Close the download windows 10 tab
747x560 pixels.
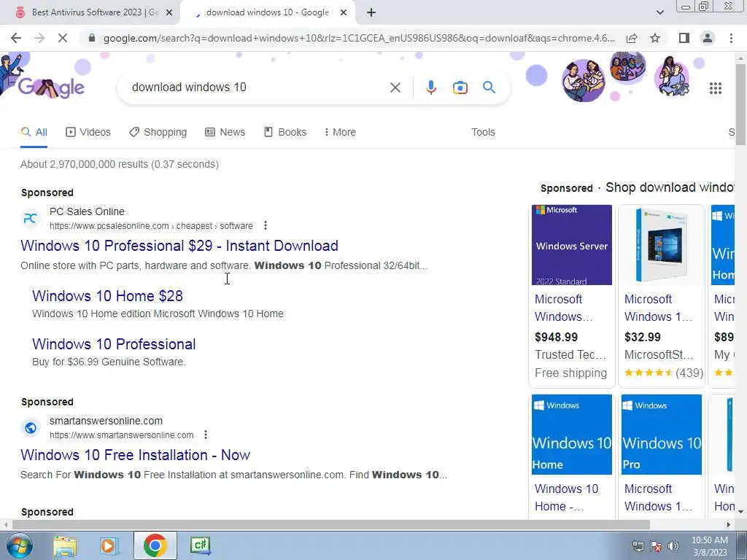[344, 12]
